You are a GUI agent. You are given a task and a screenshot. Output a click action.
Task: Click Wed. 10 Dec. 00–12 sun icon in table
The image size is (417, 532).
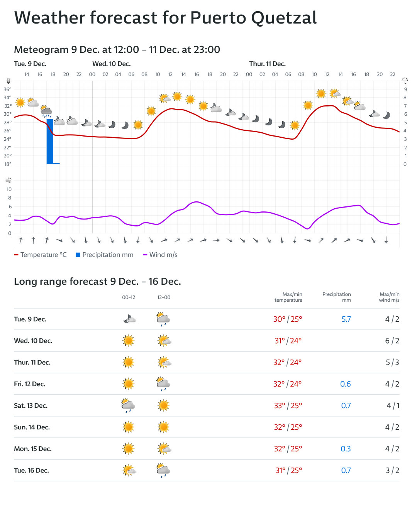pyautogui.click(x=128, y=341)
